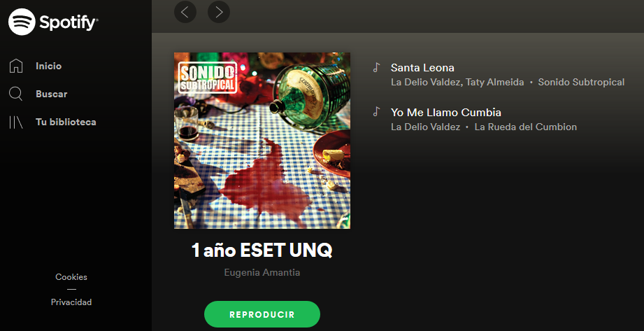644x331 pixels.
Task: Open the Buscar menu item
Action: click(51, 94)
